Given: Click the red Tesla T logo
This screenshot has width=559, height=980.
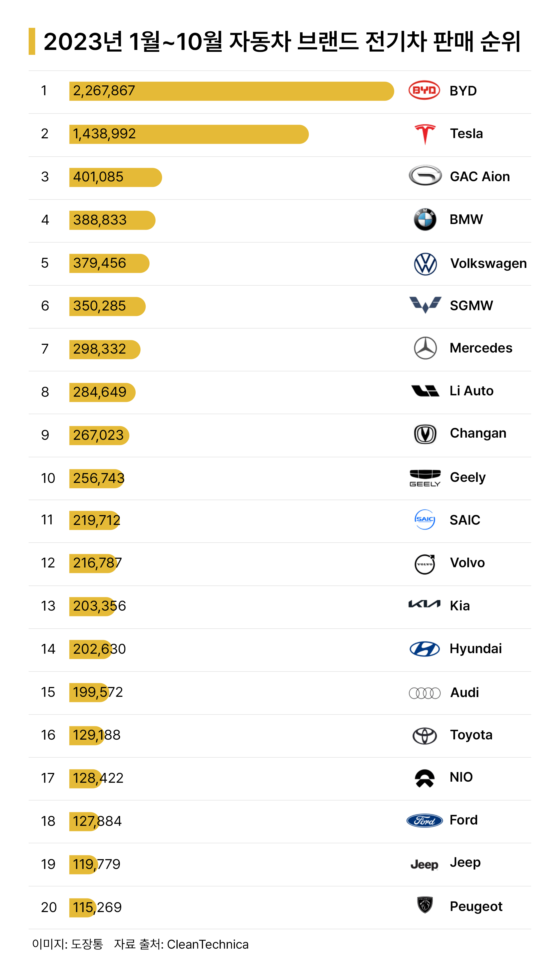Looking at the screenshot, I should coord(425,134).
